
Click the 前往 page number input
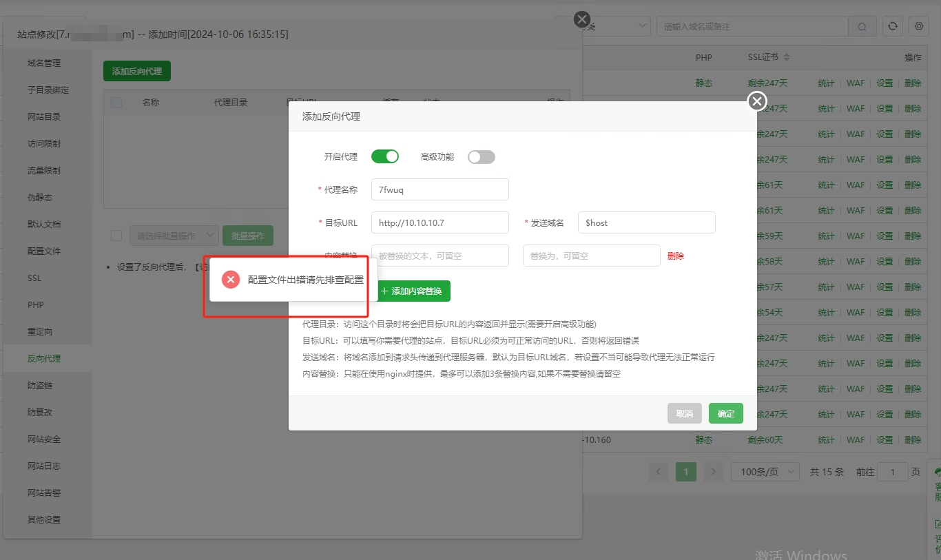tap(893, 472)
